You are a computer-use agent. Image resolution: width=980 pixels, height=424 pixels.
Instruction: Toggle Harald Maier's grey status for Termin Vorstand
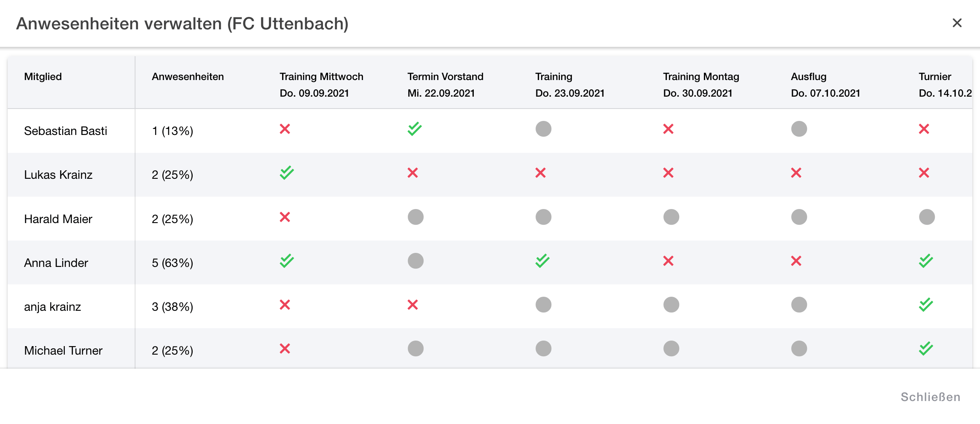click(x=415, y=217)
